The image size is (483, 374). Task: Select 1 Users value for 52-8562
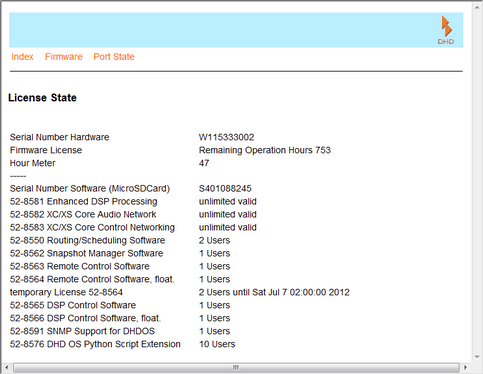[214, 253]
